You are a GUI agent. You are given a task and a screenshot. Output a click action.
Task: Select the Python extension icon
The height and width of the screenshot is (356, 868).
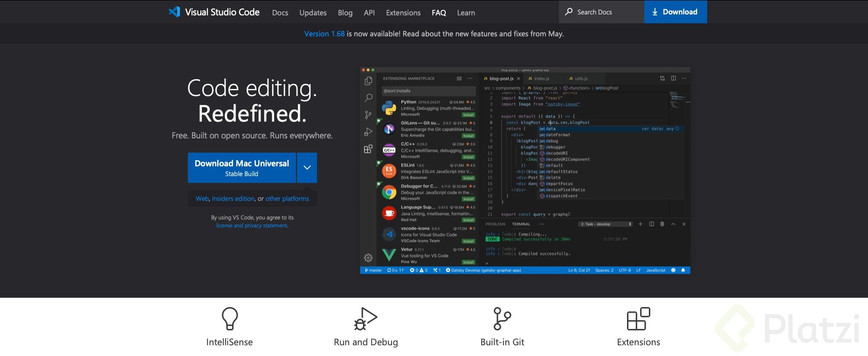[389, 108]
